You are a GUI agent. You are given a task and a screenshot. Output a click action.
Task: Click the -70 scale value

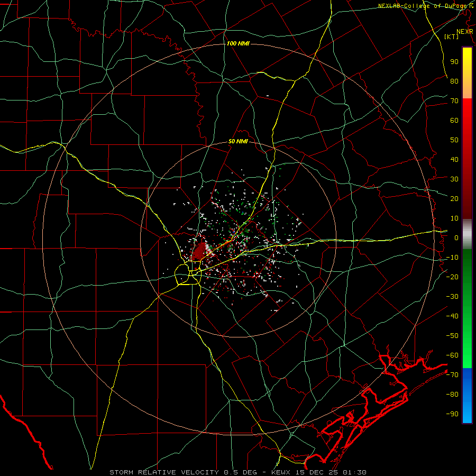pos(452,375)
